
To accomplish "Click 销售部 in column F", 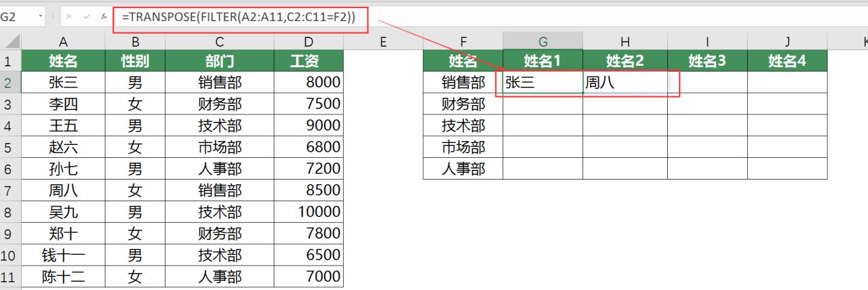I will coord(463,83).
